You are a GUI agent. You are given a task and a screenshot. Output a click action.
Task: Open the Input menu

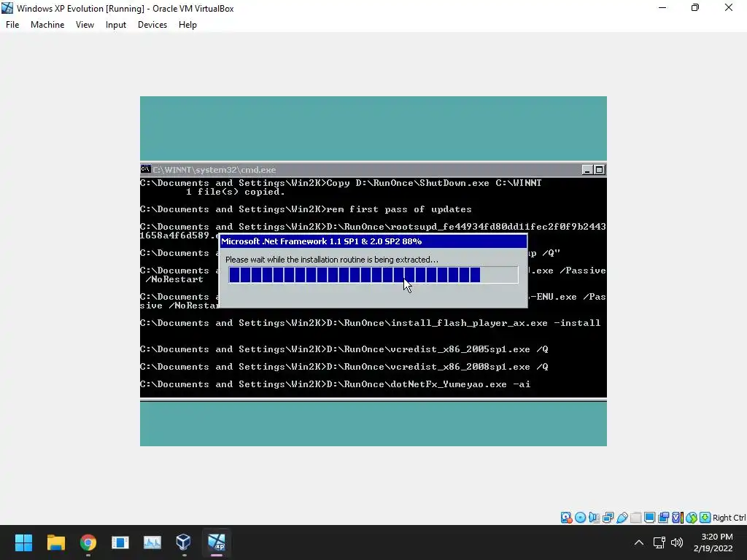(116, 25)
